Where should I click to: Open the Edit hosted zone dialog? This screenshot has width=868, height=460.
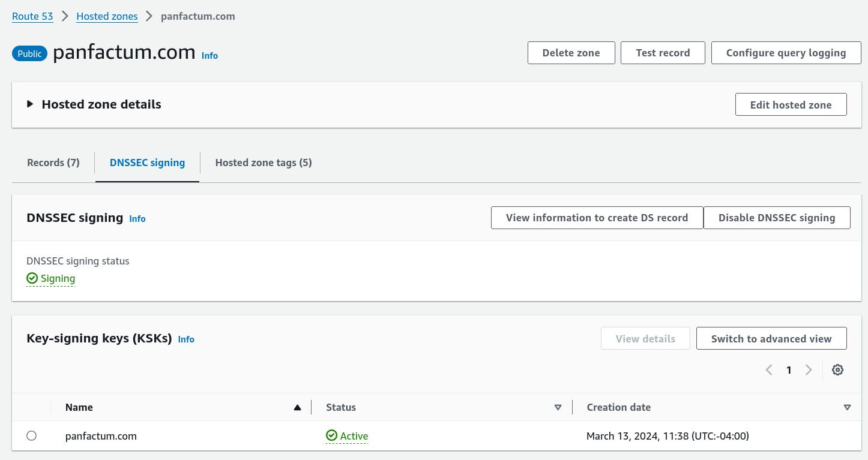tap(791, 104)
